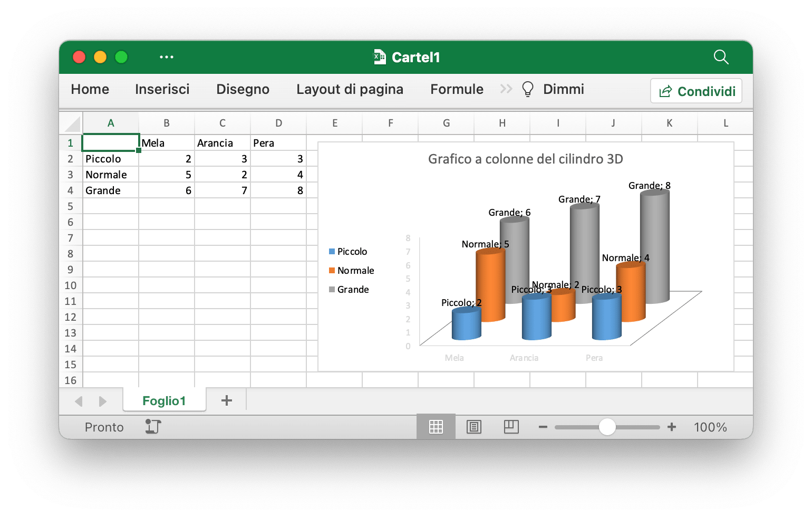Viewport: 812px width, 517px height.
Task: Click the Pera axis label in chart
Action: (594, 358)
